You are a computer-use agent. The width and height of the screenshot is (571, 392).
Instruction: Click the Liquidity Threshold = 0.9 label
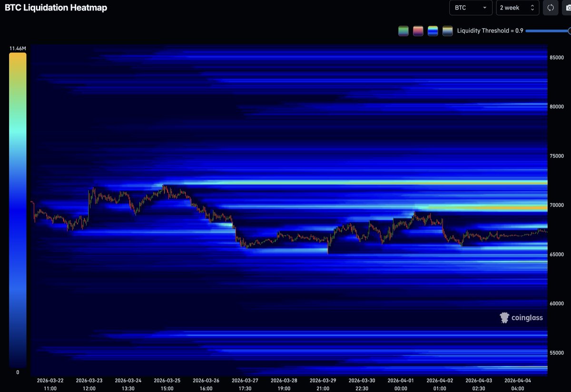coord(490,31)
